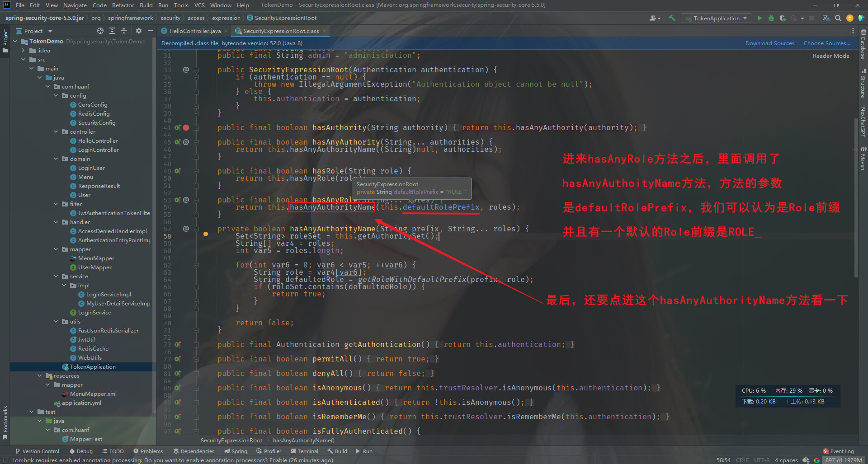Open the Event Log panel

click(x=838, y=451)
